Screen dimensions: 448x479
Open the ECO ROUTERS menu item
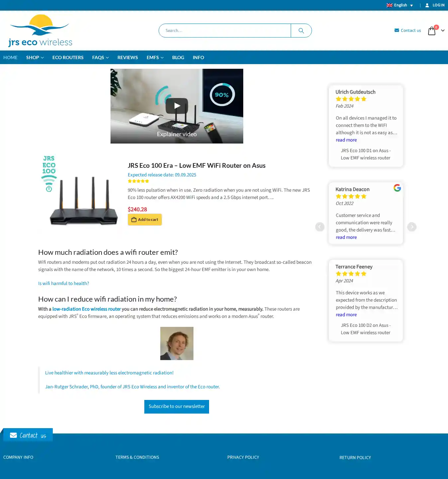point(68,57)
